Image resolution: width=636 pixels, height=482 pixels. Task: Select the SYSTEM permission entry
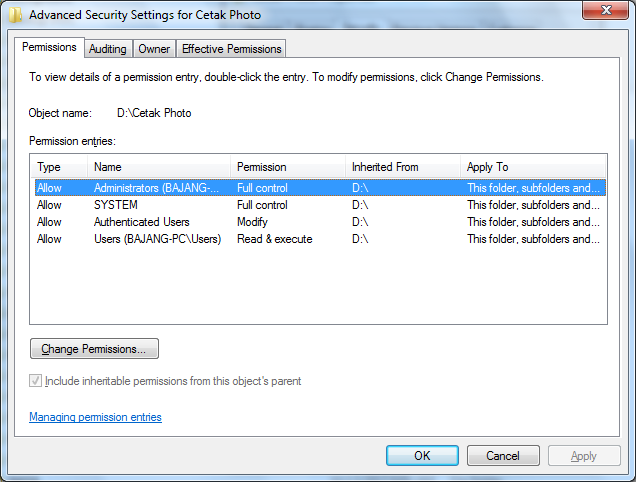pos(116,205)
